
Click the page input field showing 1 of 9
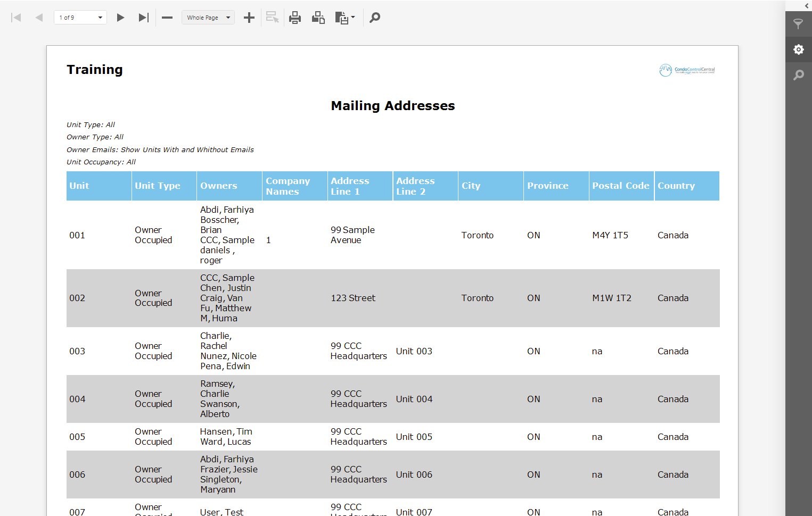tap(75, 17)
